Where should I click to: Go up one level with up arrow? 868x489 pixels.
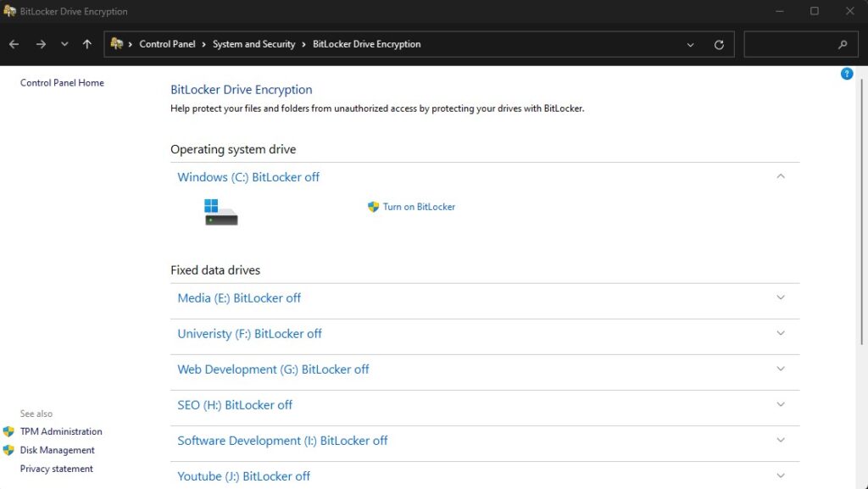pyautogui.click(x=87, y=44)
